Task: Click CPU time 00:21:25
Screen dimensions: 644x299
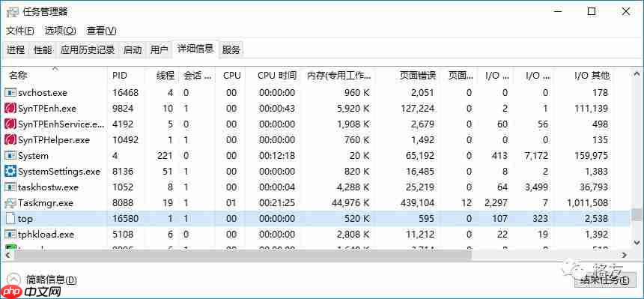Action: (x=277, y=203)
